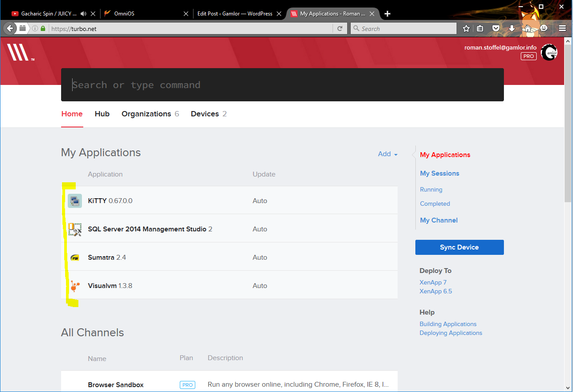Mute the Gacharic Spin tab audio
Viewport: 573px width, 392px height.
click(83, 14)
